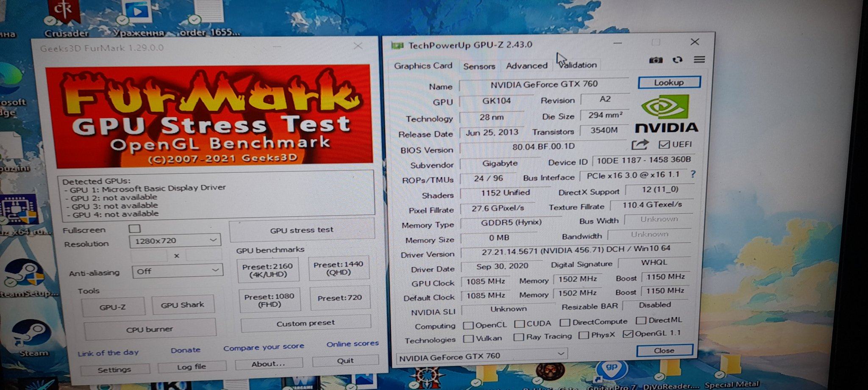Click the Name field showing NVIDIA GeForce GTX 760

pos(544,84)
